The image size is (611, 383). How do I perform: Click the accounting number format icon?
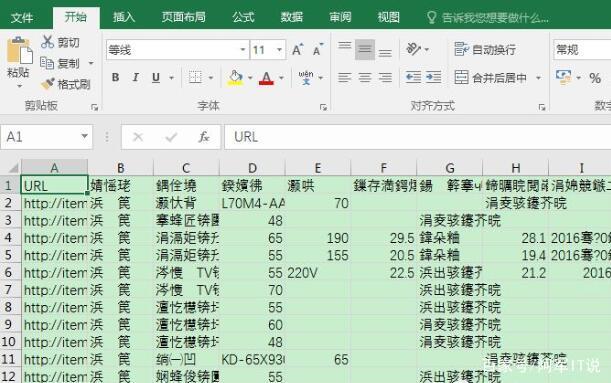tap(563, 78)
